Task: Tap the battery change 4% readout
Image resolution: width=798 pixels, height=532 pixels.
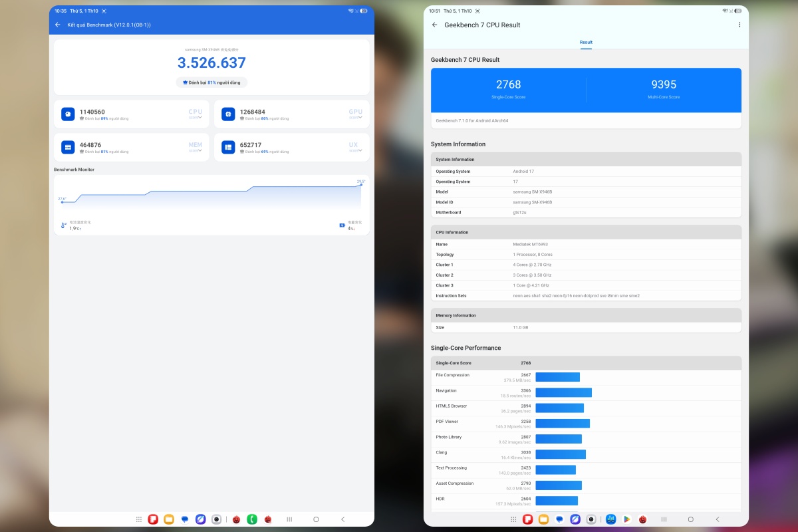Action: pyautogui.click(x=350, y=226)
